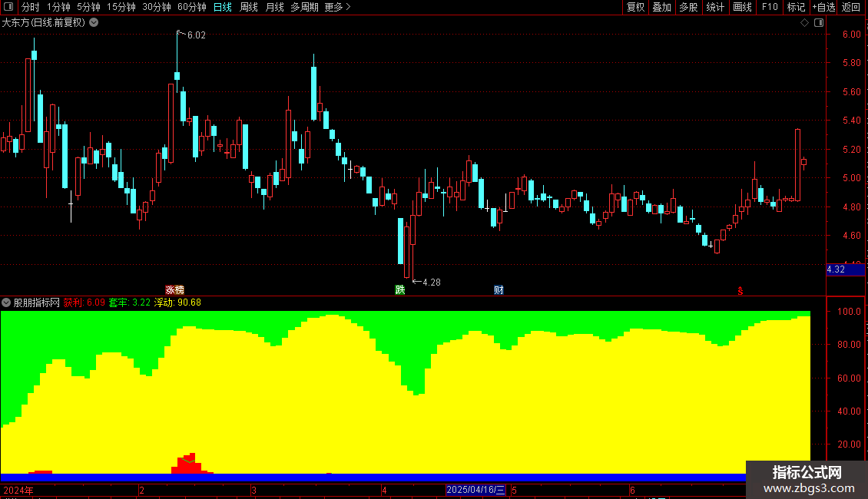The height and width of the screenshot is (499, 868).
Task: Select the 5分钟 period
Action: 88,7
